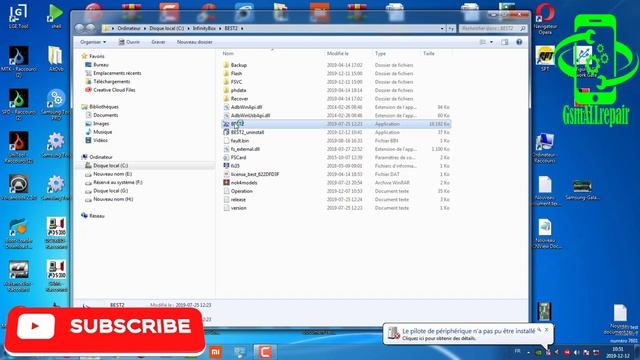The width and height of the screenshot is (640, 360).
Task: Open the FR language indicator in taskbar
Action: coord(518,351)
